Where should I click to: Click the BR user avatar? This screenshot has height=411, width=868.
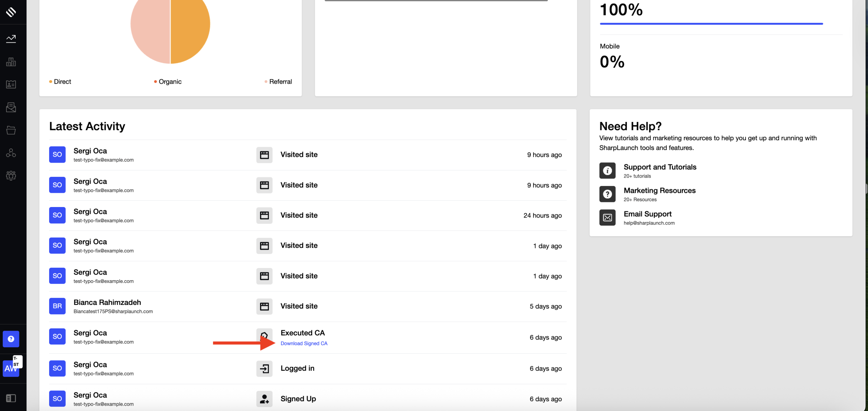[57, 306]
